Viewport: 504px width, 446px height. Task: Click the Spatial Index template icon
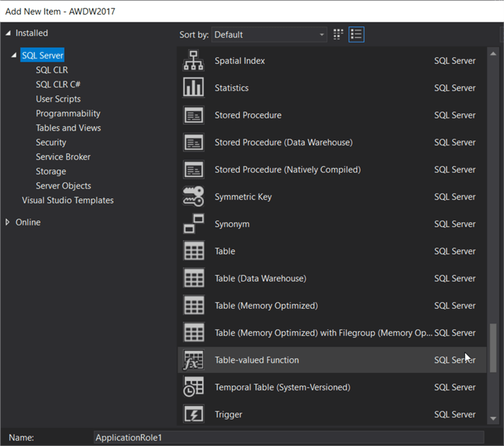(x=194, y=61)
